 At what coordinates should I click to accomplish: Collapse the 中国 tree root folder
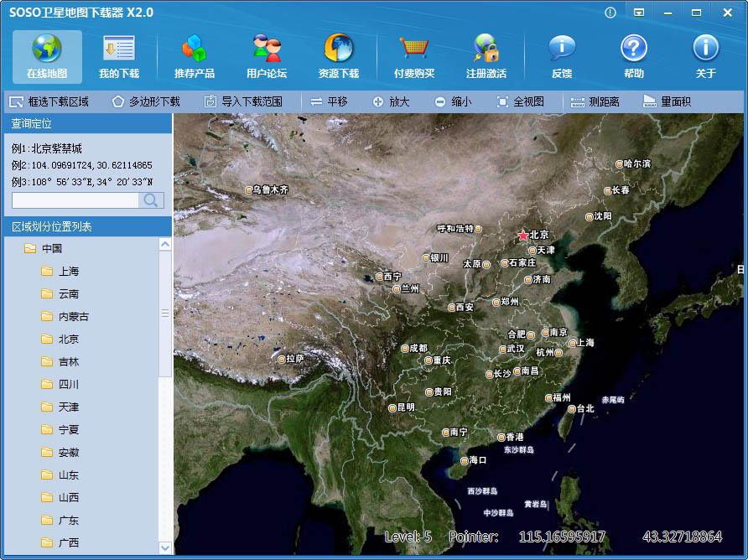[31, 248]
